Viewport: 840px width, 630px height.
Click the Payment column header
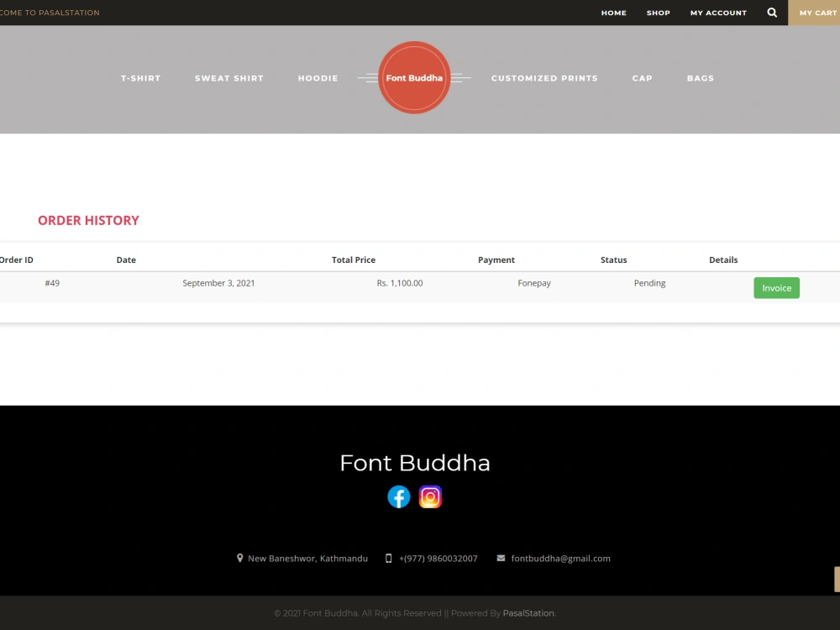tap(496, 260)
